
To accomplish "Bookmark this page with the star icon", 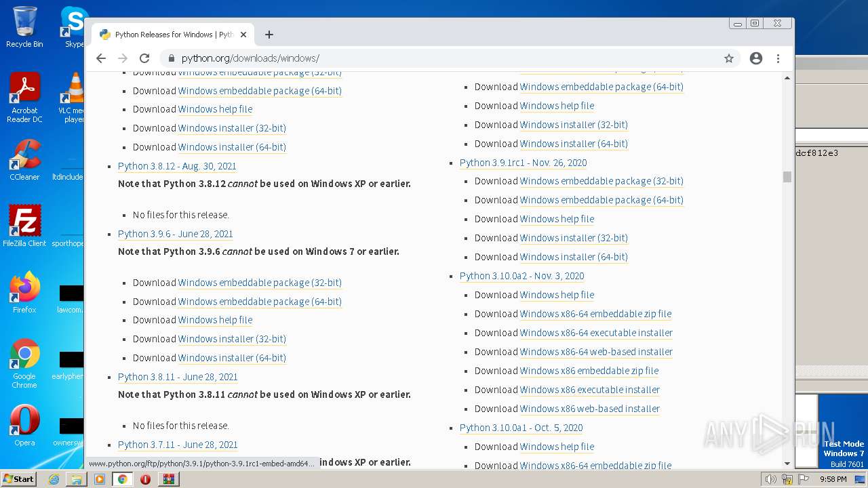I will (729, 58).
